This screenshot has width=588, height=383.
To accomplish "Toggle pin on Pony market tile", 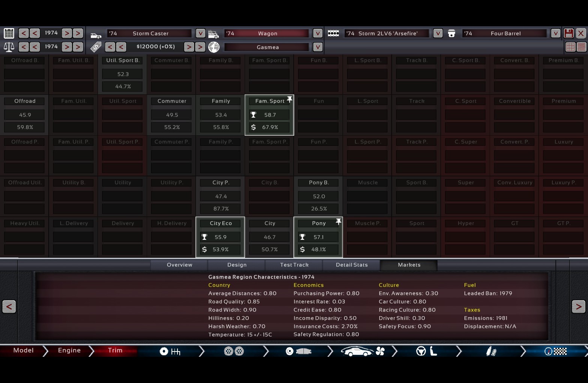I will click(338, 221).
